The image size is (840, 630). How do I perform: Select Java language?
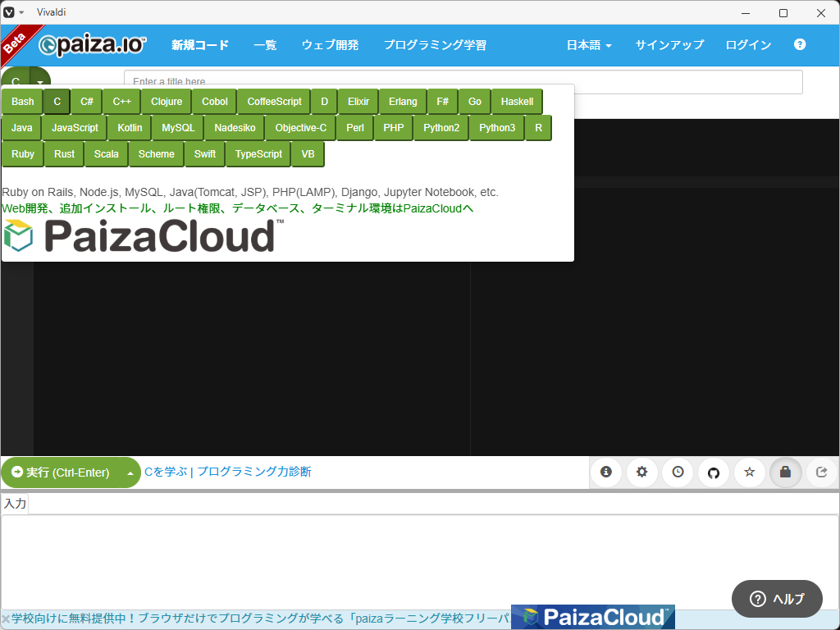[21, 128]
